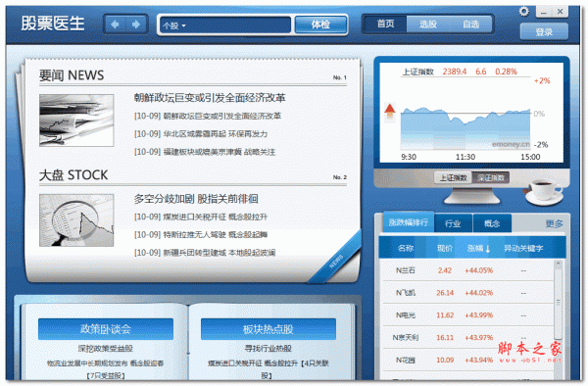Open news item 新疆兵团转型建城 本地股起波澜

click(x=205, y=253)
